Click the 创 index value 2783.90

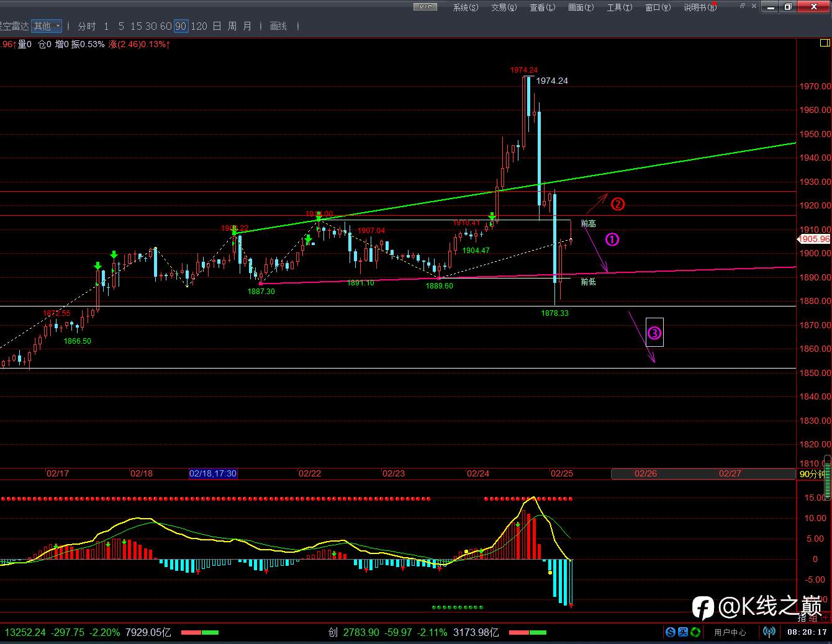coord(360,632)
